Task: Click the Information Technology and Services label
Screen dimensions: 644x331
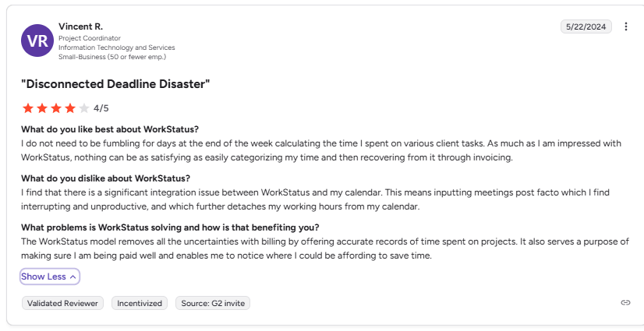Action: pyautogui.click(x=117, y=48)
